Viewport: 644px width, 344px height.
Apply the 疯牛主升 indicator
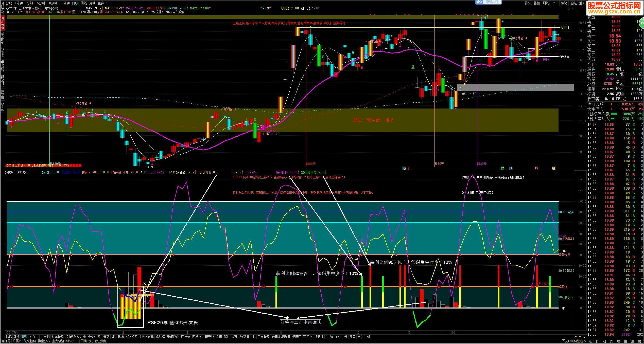point(341,337)
